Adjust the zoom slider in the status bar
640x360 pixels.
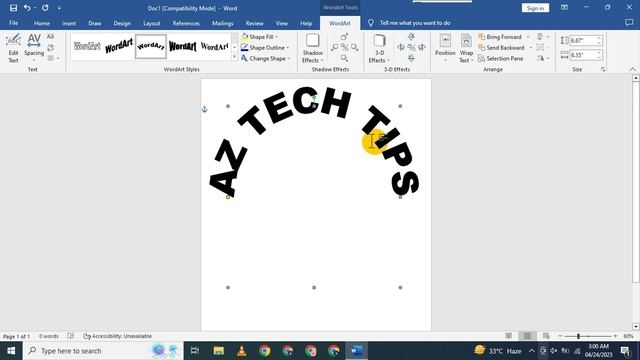[x=578, y=336]
